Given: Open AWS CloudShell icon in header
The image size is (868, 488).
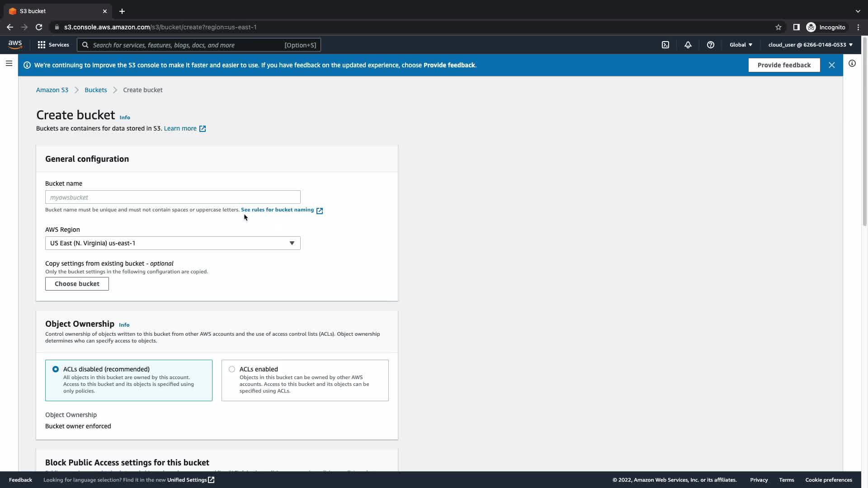Looking at the screenshot, I should 665,45.
